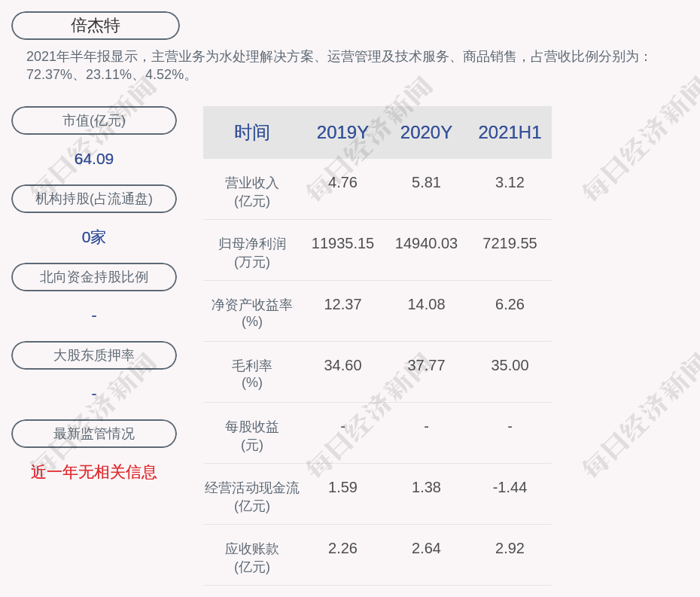Click ROE value 12.37
The height and width of the screenshot is (597, 700).
coord(342,305)
